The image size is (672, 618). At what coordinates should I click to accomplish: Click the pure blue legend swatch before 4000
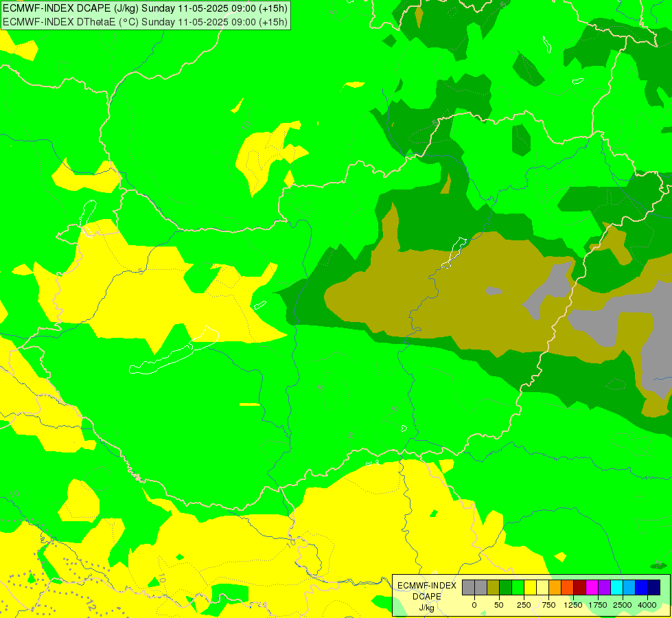tap(642, 587)
